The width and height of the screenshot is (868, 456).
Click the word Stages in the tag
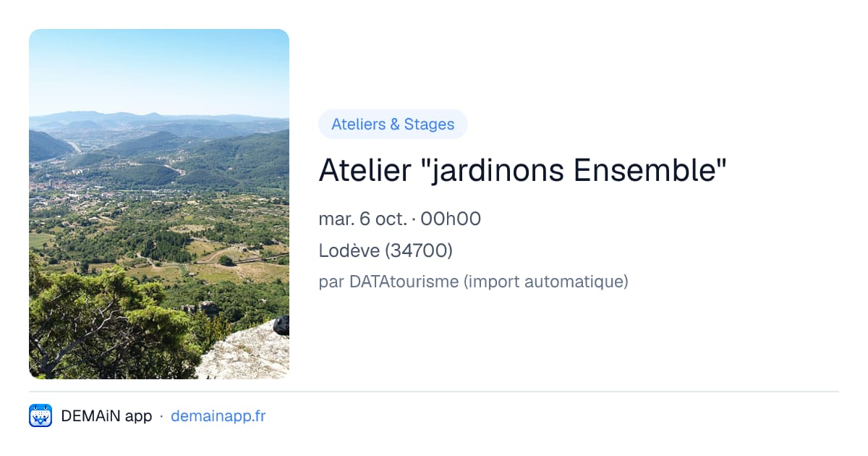click(429, 124)
